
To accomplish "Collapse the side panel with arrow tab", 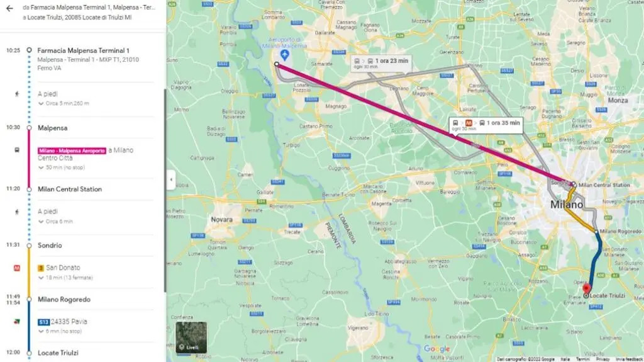I will click(171, 180).
